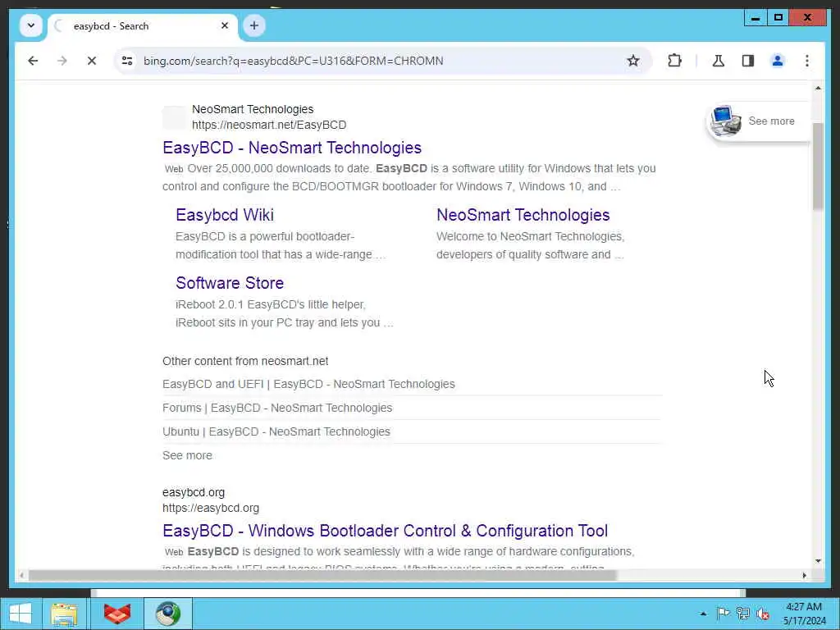The image size is (840, 630).
Task: Click the forward navigation arrow
Action: [x=62, y=61]
